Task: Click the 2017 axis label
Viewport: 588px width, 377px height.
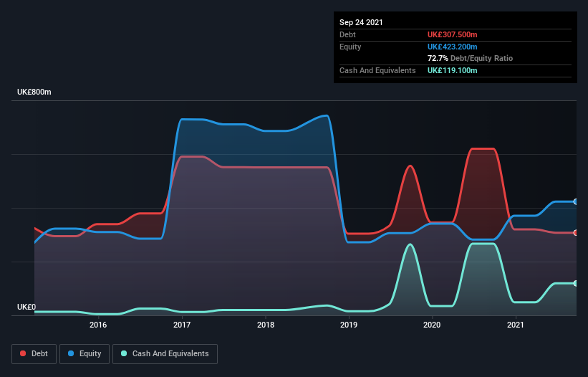Action: [181, 325]
